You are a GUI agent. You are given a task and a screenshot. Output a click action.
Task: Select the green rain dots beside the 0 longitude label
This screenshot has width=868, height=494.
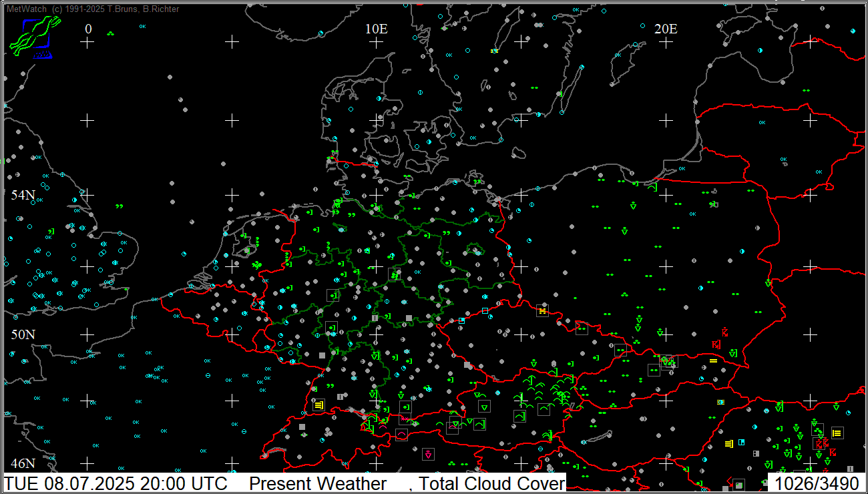point(110,33)
